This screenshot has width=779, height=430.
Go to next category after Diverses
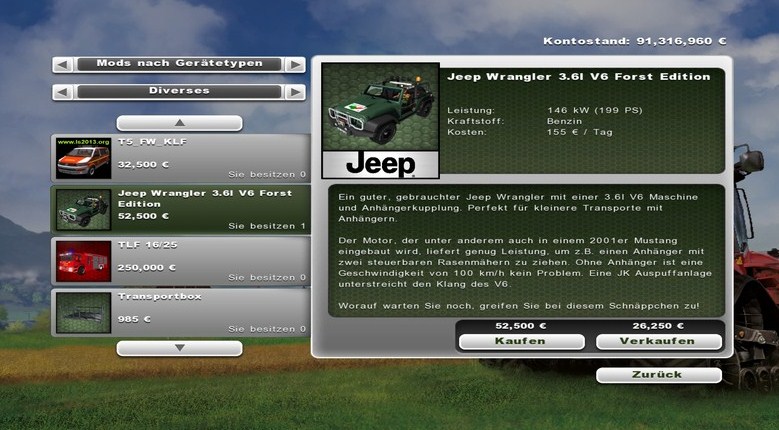[x=294, y=92]
